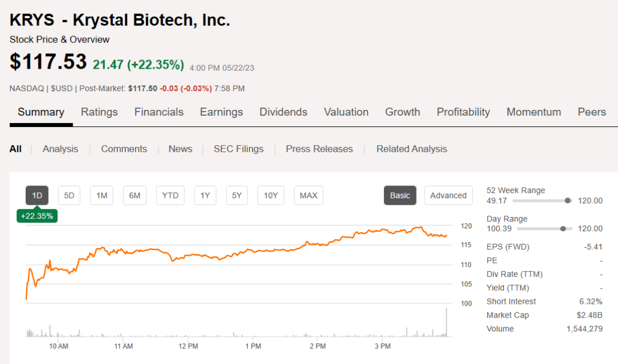This screenshot has width=618, height=364.
Task: Click the Day Range slider marker
Action: [x=563, y=228]
